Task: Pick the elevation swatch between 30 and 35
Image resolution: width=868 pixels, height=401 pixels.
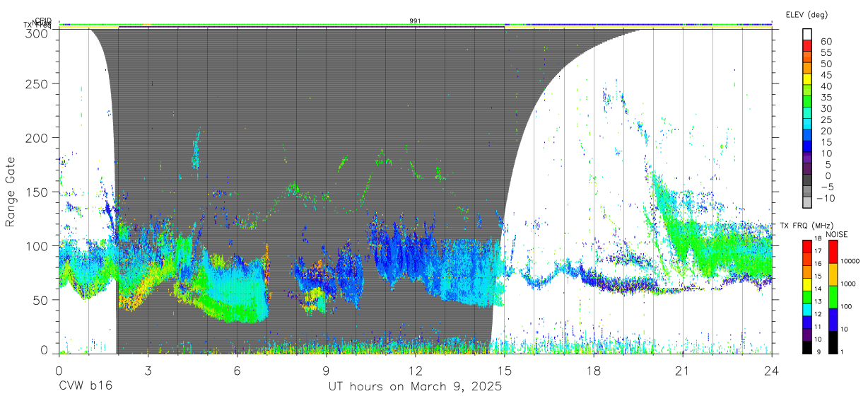Action: tap(807, 100)
